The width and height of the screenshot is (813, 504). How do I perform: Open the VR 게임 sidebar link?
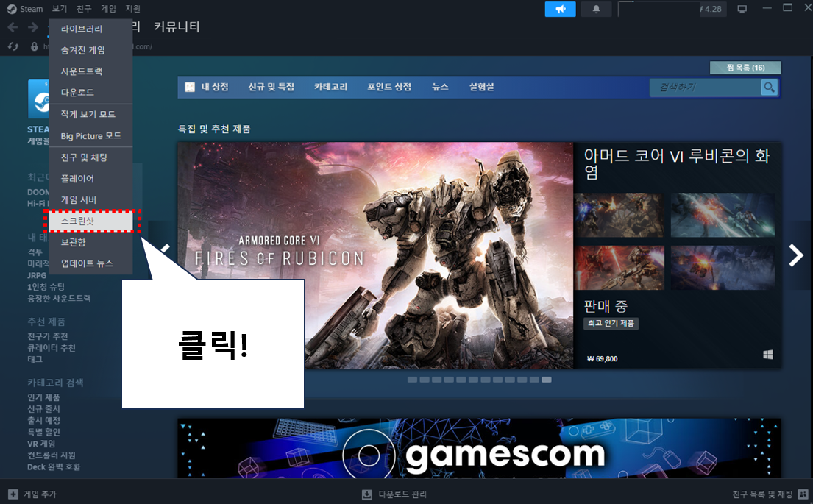41,444
